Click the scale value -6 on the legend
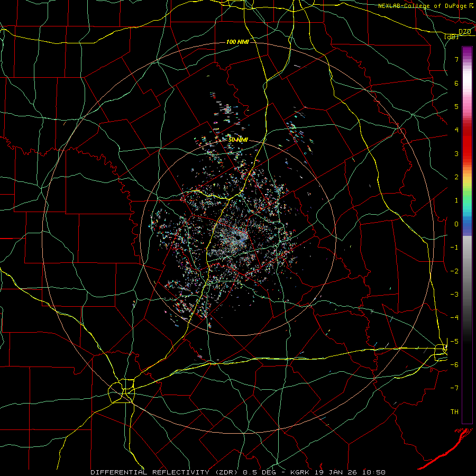Viewport: 476px width, 476px height. tap(454, 364)
